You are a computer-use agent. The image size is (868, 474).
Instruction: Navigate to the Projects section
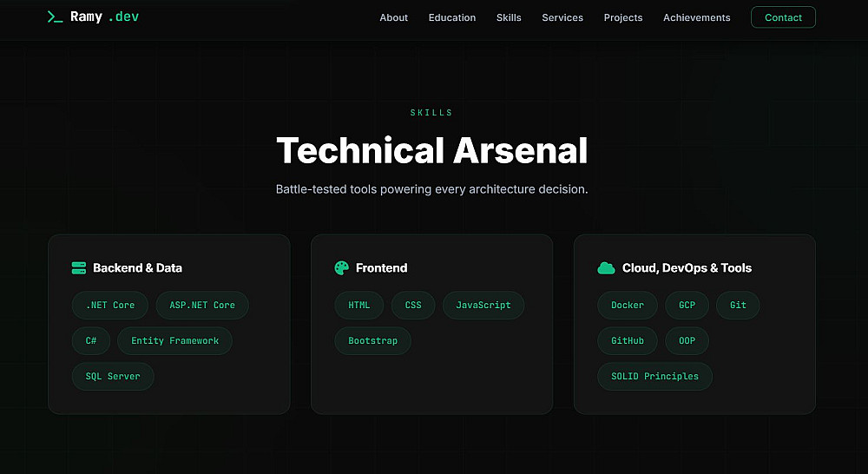coord(623,17)
